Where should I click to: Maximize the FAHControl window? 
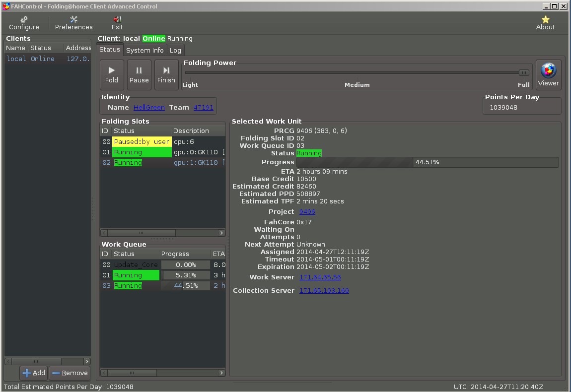(x=554, y=6)
